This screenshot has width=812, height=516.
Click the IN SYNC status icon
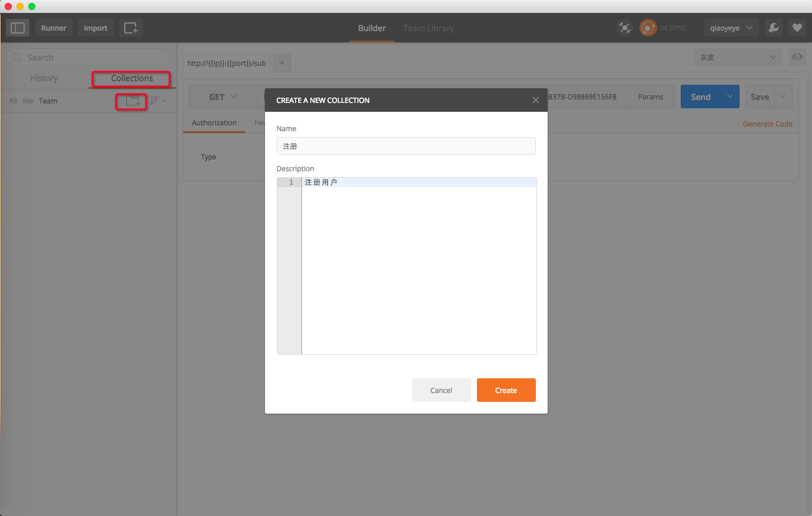point(648,28)
